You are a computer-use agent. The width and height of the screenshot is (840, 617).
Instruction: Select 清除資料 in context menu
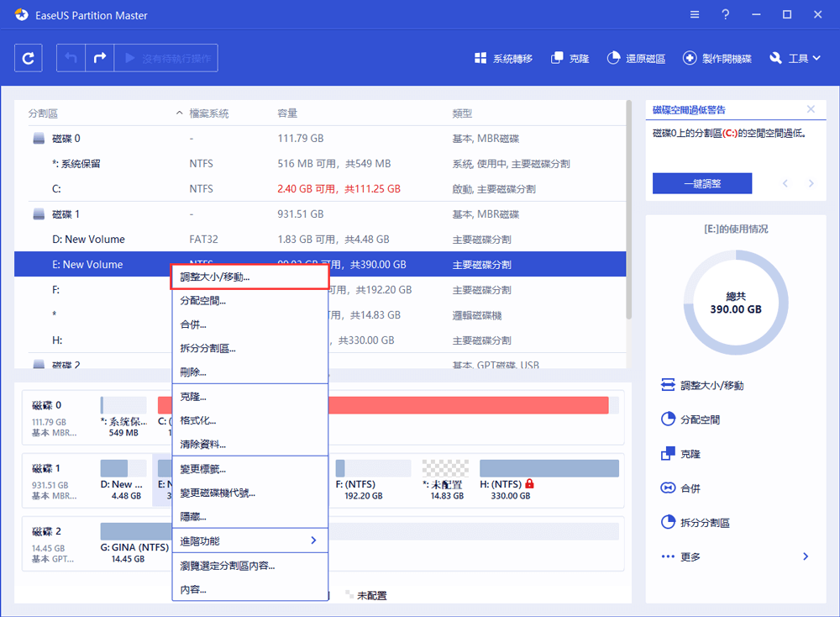pos(249,444)
